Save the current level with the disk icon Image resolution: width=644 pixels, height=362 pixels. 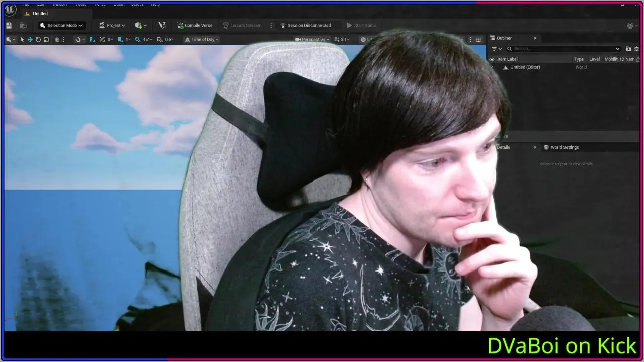coord(9,25)
